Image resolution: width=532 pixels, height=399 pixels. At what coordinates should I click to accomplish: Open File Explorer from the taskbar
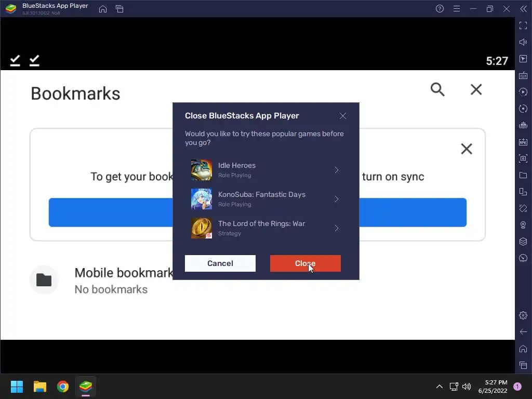pyautogui.click(x=39, y=387)
